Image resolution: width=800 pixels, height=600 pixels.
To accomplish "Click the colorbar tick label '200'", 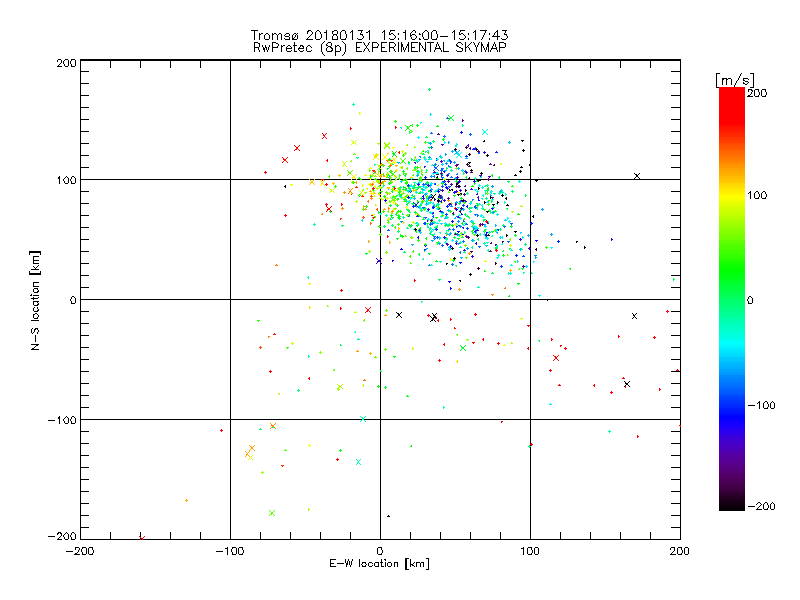I will 757,93.
